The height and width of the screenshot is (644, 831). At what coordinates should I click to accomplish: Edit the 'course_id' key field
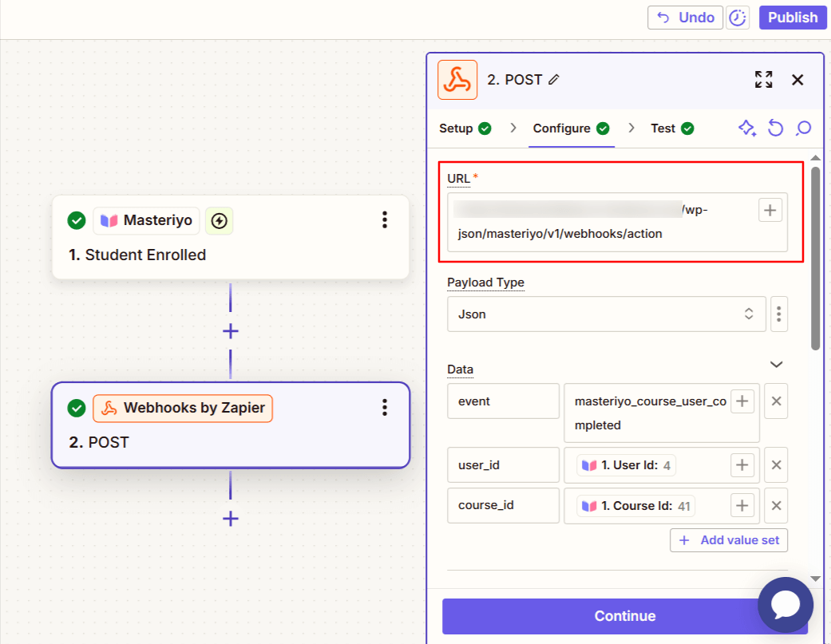(503, 506)
